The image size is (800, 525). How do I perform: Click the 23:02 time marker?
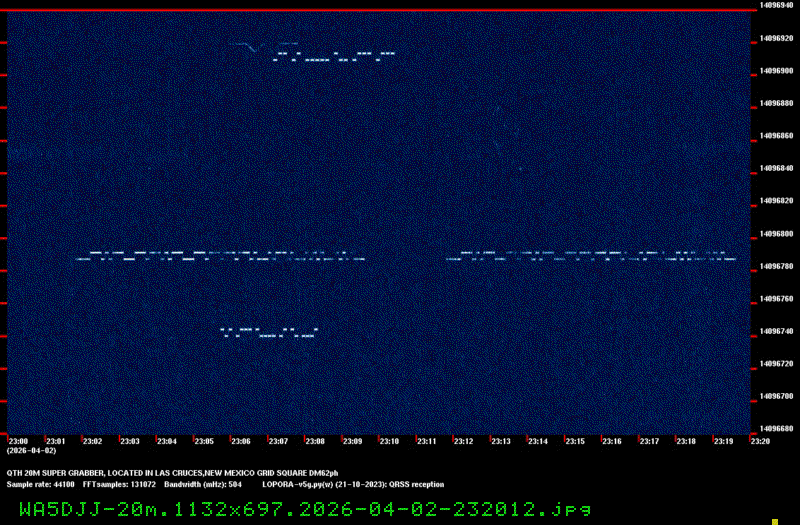92,441
